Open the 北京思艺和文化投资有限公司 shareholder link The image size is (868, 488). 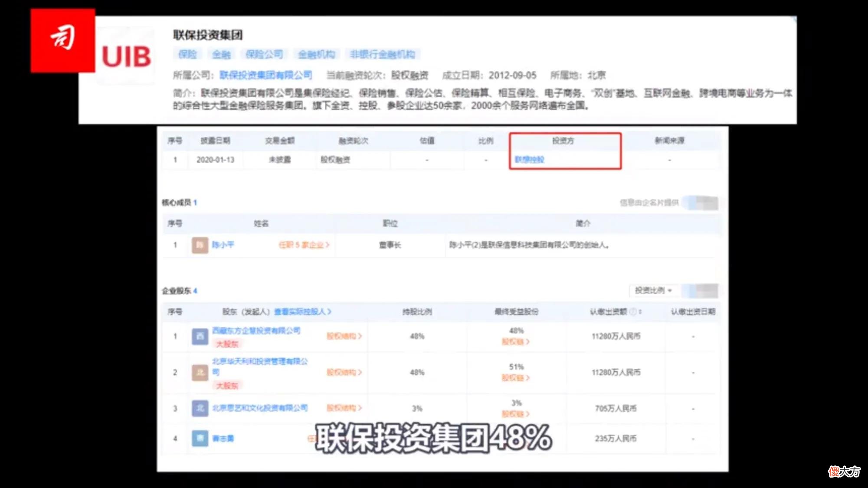(260, 408)
